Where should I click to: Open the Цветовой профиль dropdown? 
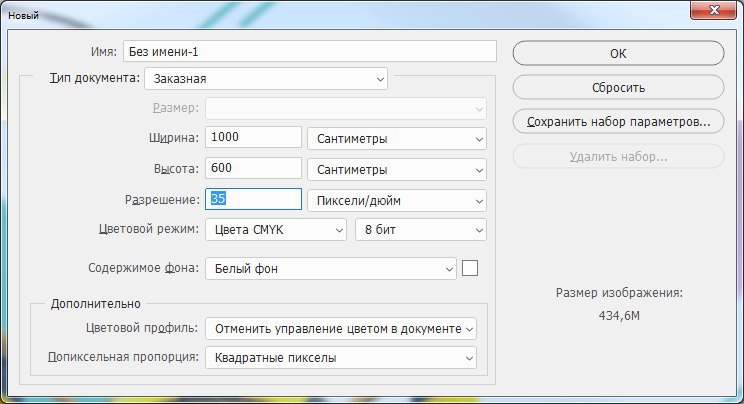[341, 329]
